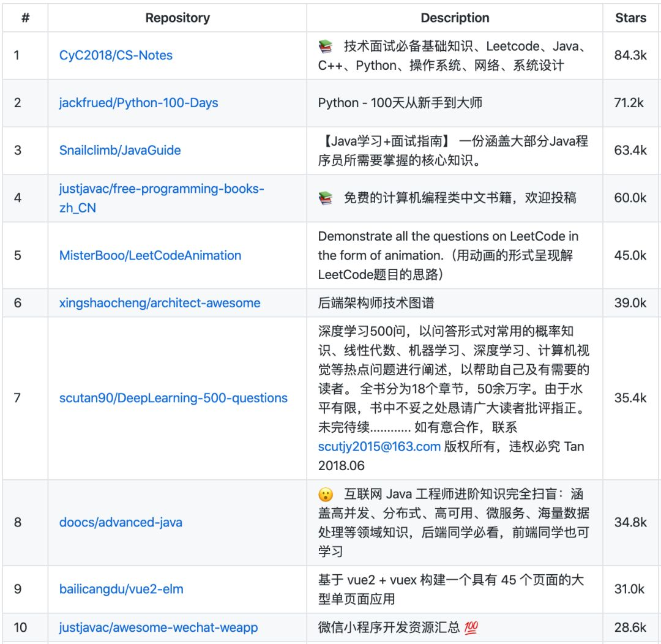This screenshot has width=661, height=644.
Task: Click the description '后端架构师技术图谱'
Action: click(x=376, y=303)
